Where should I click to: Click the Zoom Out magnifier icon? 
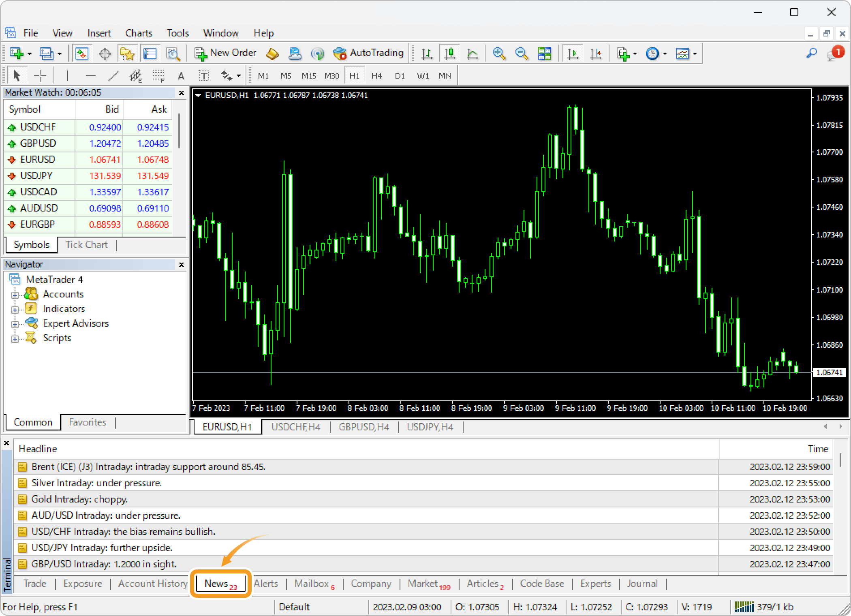point(522,53)
